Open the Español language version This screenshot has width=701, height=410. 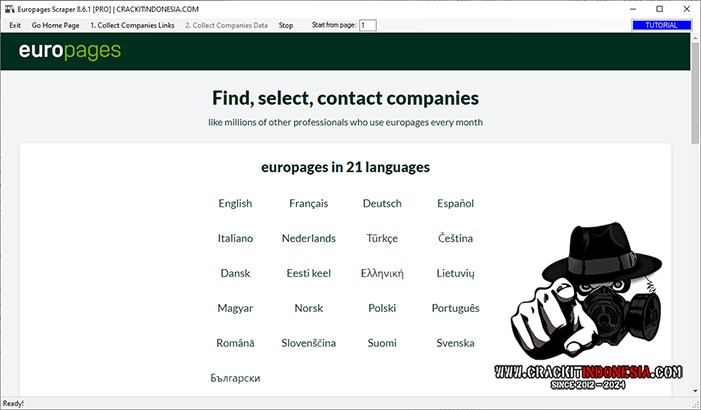pos(455,204)
